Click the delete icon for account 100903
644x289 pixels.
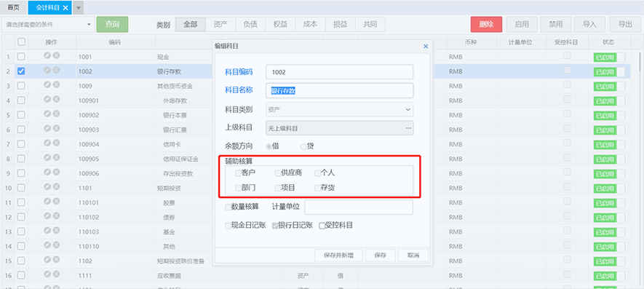[56, 128]
